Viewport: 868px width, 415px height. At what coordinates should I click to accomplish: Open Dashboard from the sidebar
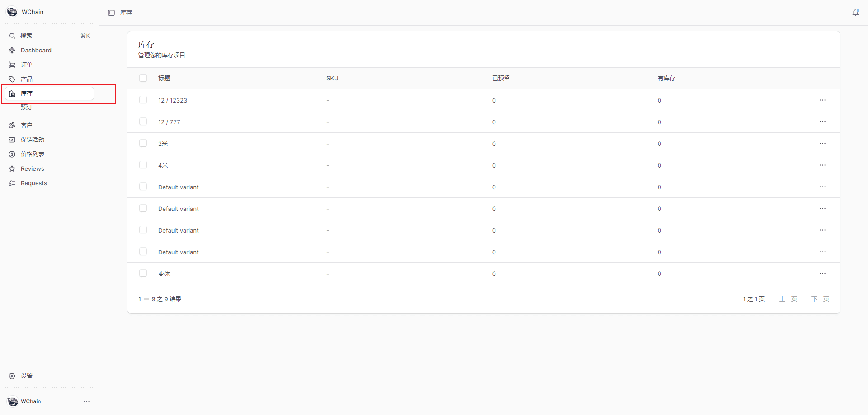(x=36, y=51)
